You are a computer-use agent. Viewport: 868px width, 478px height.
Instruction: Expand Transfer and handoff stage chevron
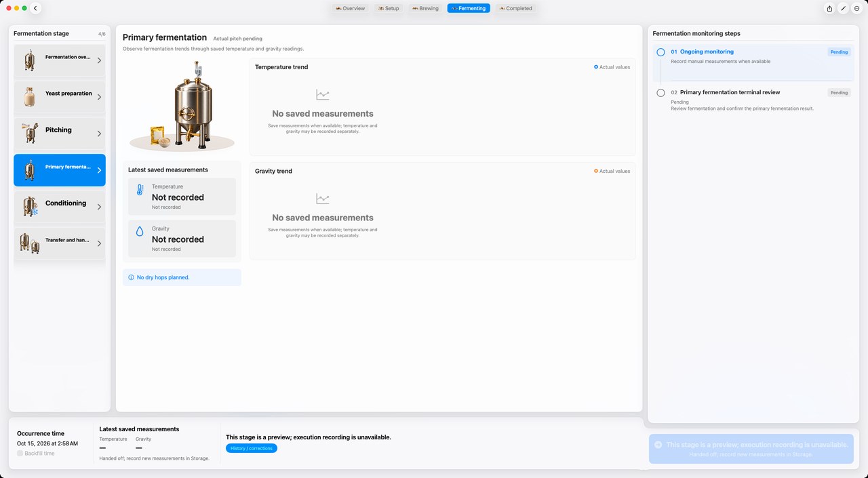[99, 243]
